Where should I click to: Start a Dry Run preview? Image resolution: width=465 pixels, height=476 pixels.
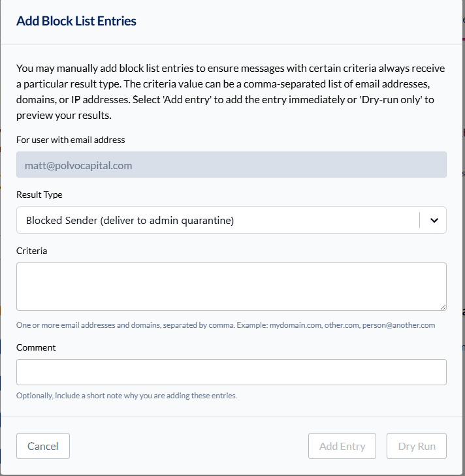[x=417, y=447]
